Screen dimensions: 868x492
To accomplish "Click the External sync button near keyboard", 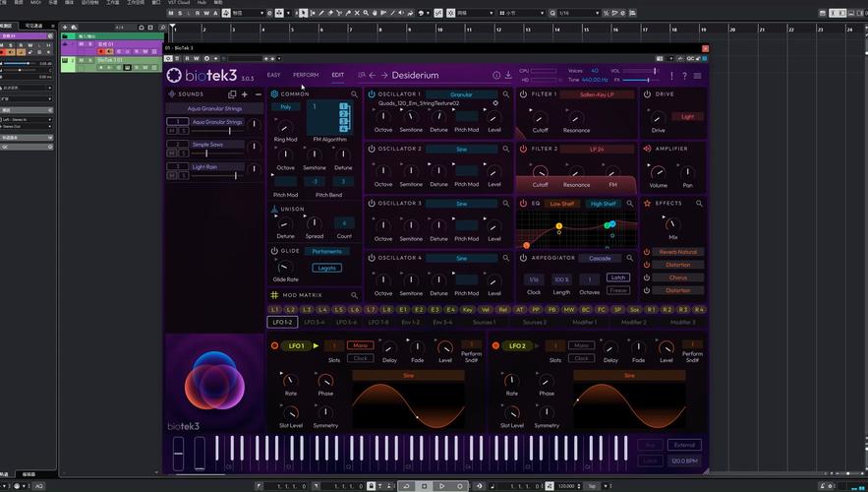I will pos(684,445).
